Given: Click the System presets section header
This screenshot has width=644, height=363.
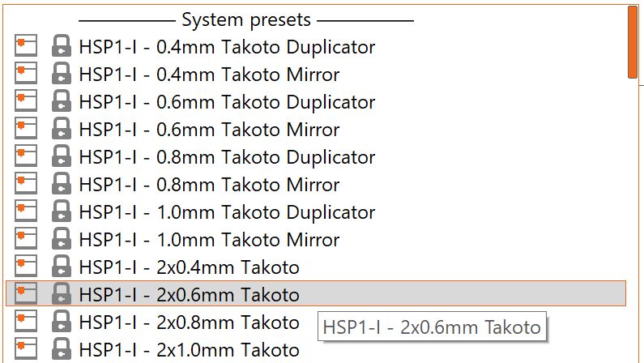Looking at the screenshot, I should pyautogui.click(x=246, y=19).
